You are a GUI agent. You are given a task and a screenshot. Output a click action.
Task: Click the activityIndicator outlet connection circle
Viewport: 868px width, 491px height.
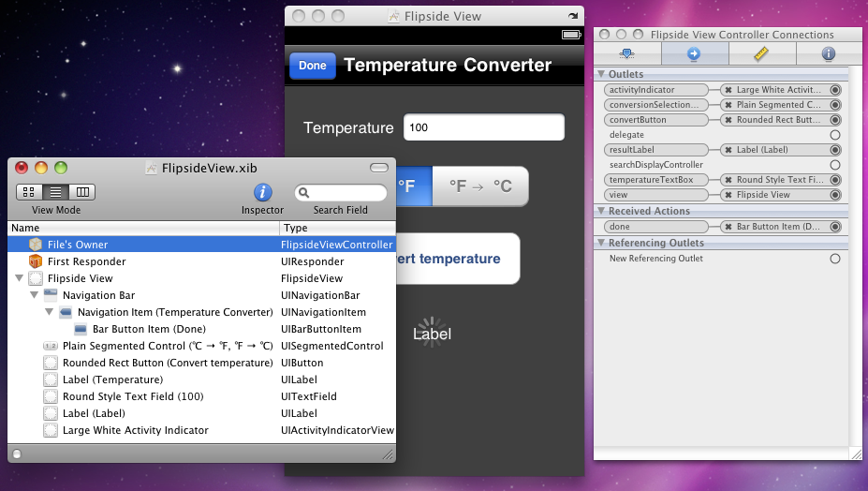tap(835, 90)
